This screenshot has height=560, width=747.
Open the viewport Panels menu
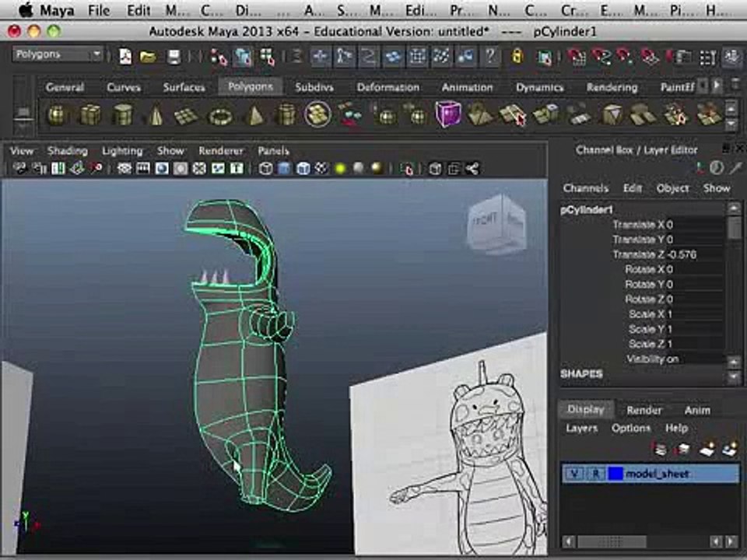pyautogui.click(x=273, y=151)
